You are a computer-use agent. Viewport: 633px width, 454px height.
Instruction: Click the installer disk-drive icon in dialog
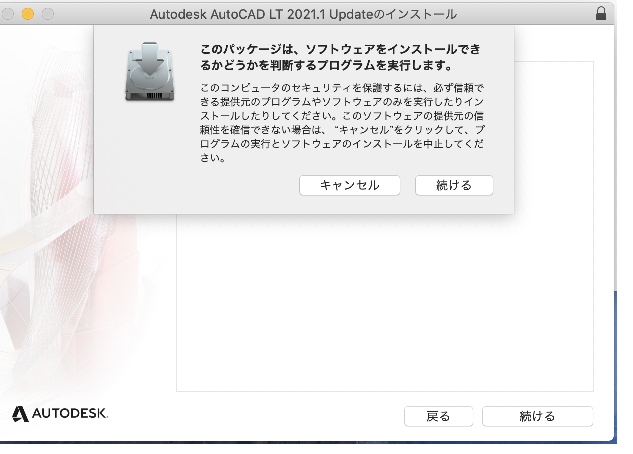[x=150, y=71]
